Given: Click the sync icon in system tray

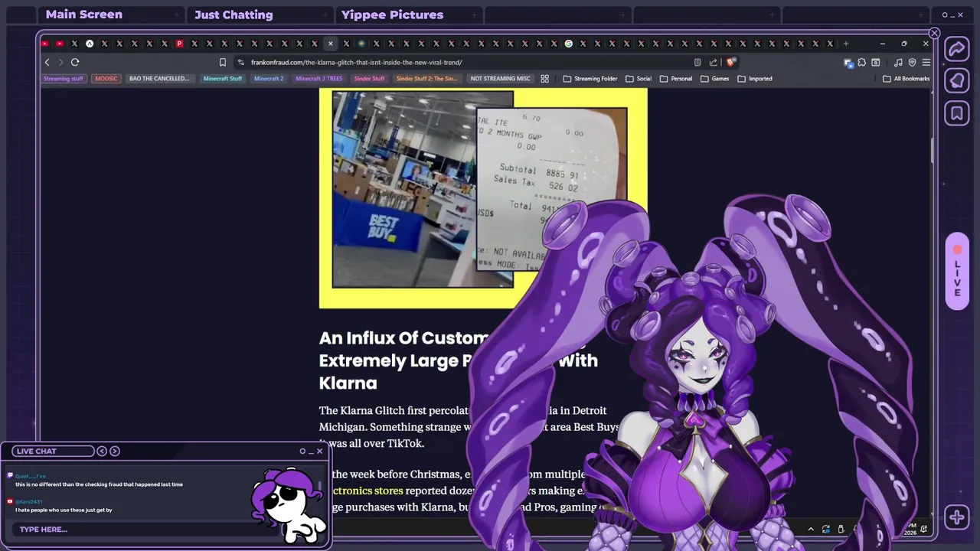Looking at the screenshot, I should pyautogui.click(x=825, y=529).
